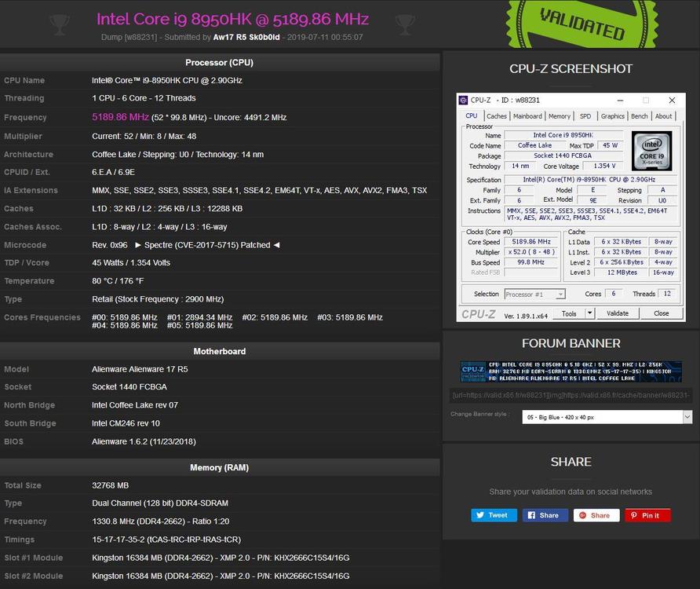Screen dimensions: 700x589
Task: Click the left trophy icon near the page title
Action: 60,24
